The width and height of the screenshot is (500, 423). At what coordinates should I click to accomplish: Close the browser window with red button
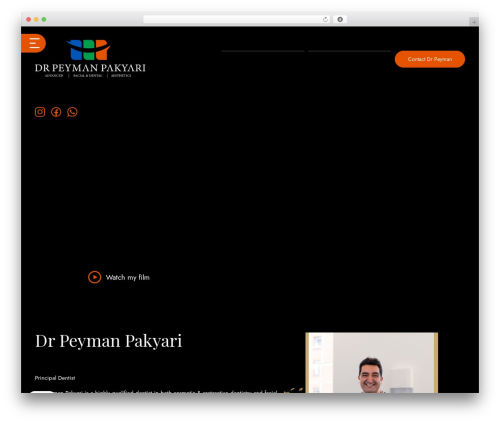[29, 19]
